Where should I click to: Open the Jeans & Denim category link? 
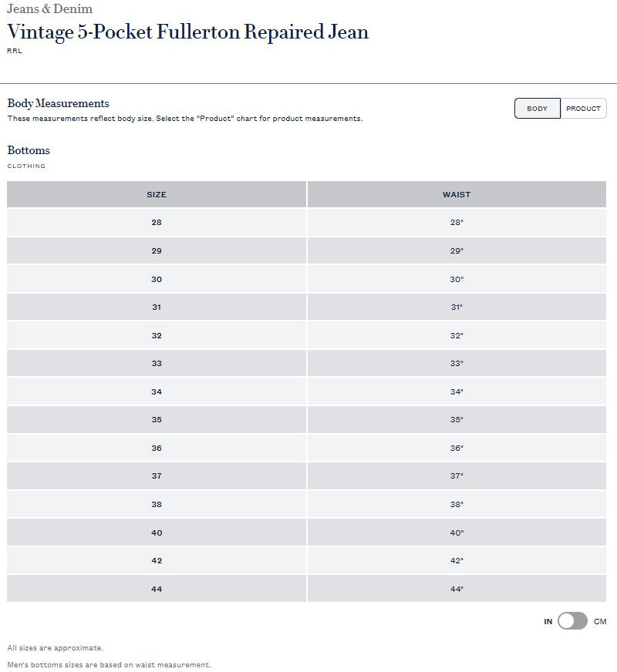[49, 8]
